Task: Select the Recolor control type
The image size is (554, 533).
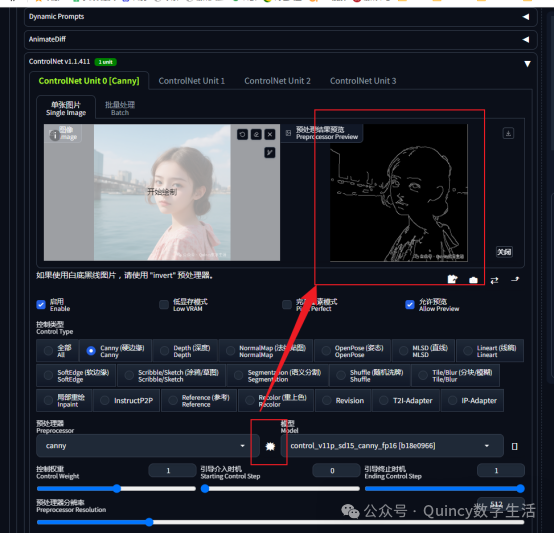Action: click(276, 401)
